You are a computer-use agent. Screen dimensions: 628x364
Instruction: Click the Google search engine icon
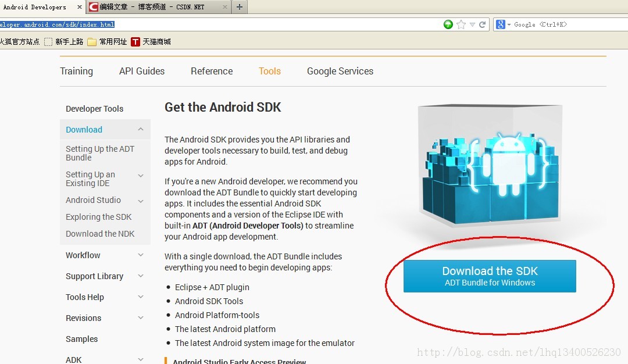500,24
